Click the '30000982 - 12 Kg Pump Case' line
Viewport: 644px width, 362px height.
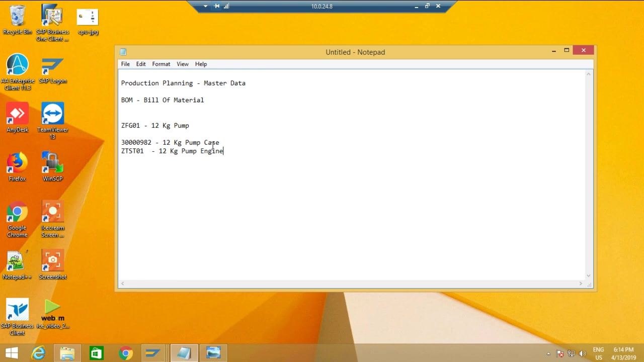170,142
